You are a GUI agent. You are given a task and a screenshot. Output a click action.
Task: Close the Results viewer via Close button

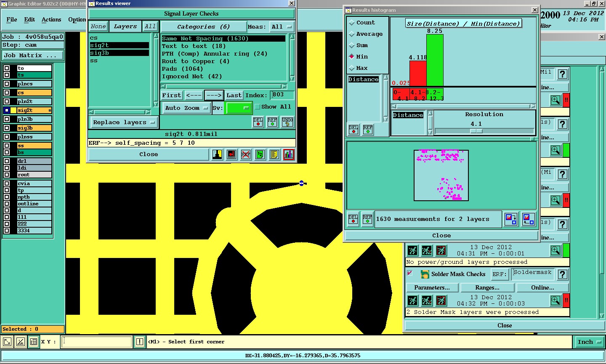click(x=149, y=154)
